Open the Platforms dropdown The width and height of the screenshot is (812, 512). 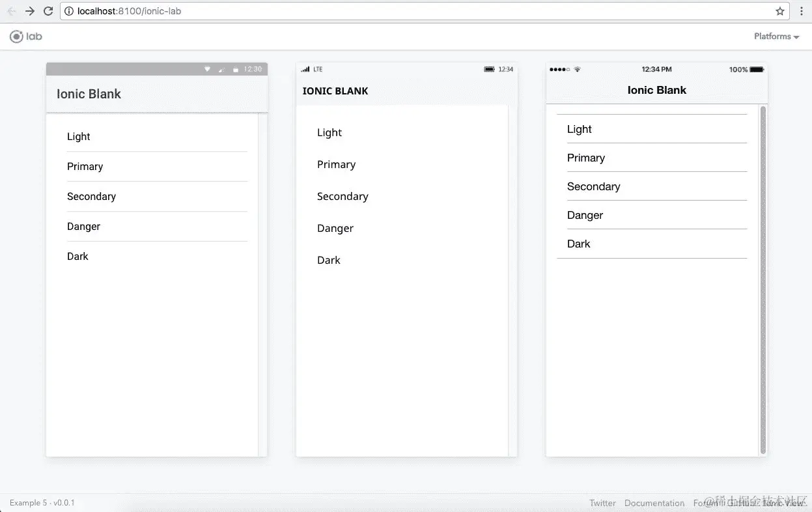coord(776,36)
